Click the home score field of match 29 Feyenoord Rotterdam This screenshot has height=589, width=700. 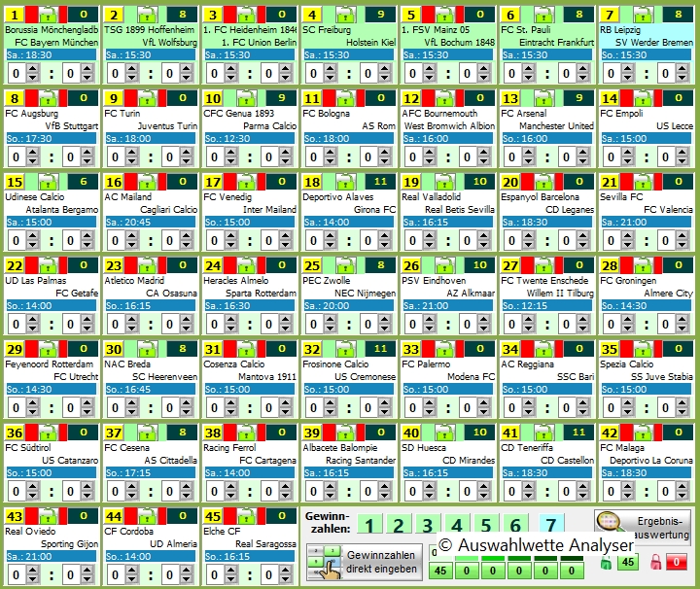coord(17,407)
